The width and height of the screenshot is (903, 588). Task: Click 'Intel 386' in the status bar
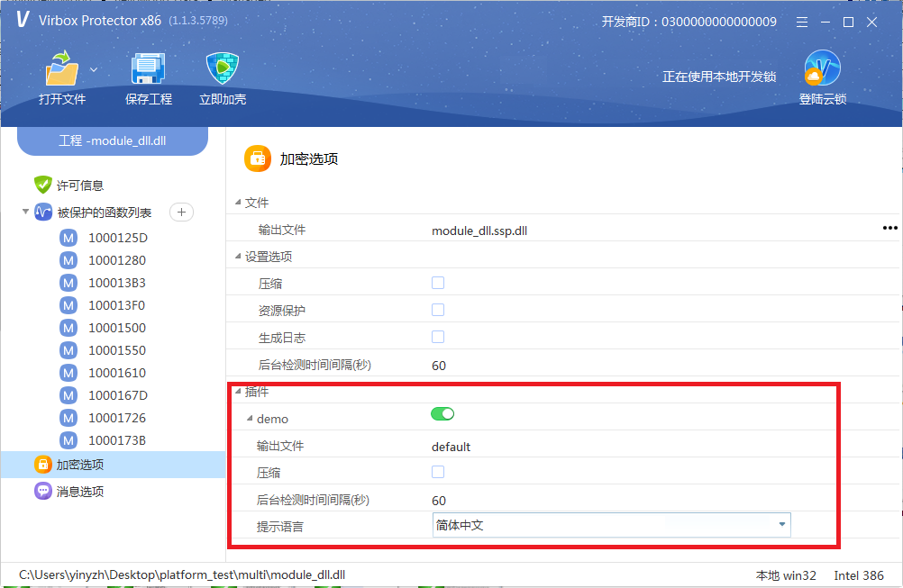point(859,575)
